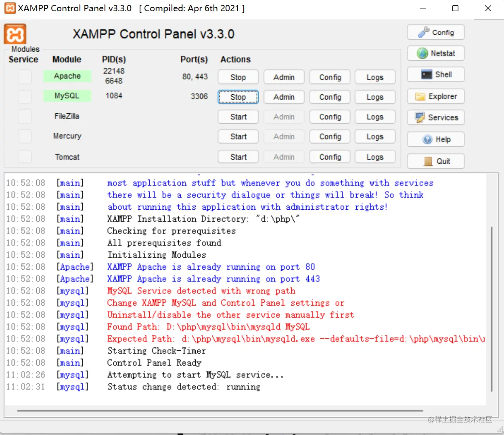Viewport: 504px width, 435px height.
Task: Click log line 'Apache is already running on port 443'
Action: pyautogui.click(x=213, y=279)
